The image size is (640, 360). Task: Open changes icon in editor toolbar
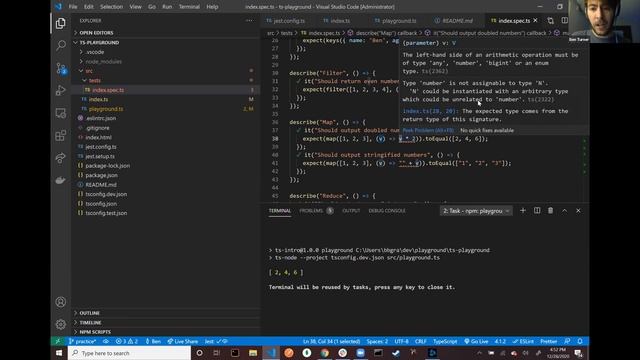[551, 20]
